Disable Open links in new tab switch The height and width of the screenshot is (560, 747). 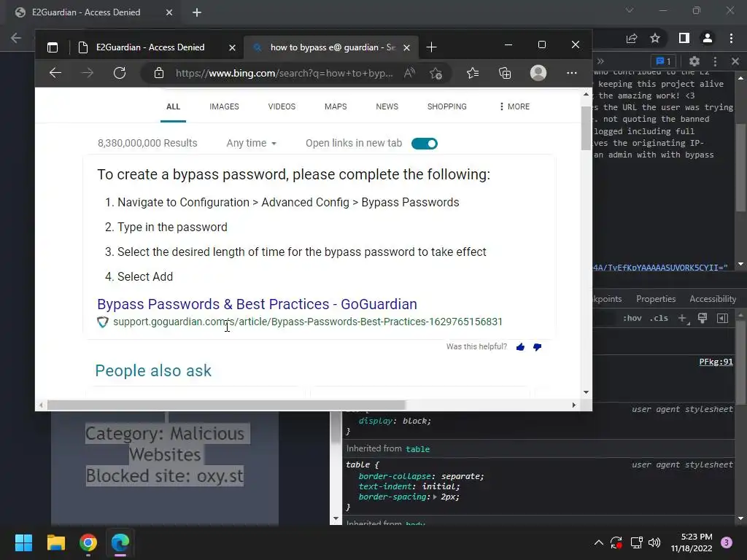coord(425,144)
